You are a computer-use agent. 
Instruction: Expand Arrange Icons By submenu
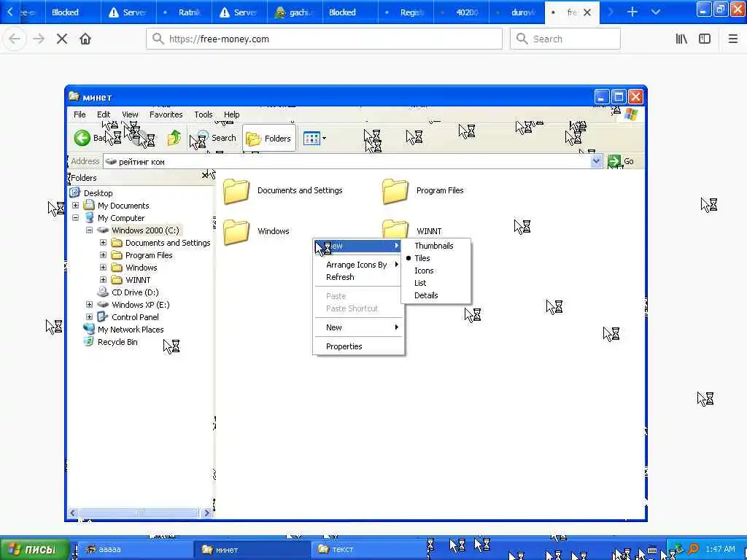tap(358, 265)
